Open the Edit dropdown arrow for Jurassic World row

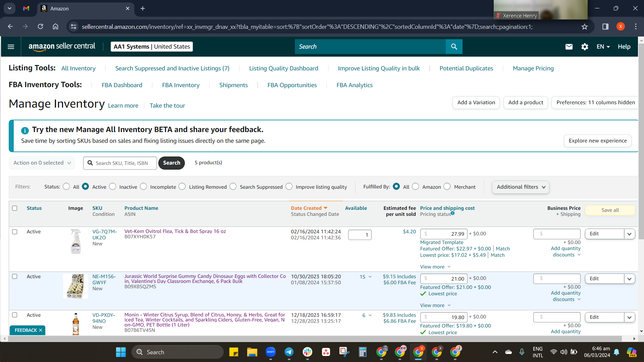[x=630, y=279]
